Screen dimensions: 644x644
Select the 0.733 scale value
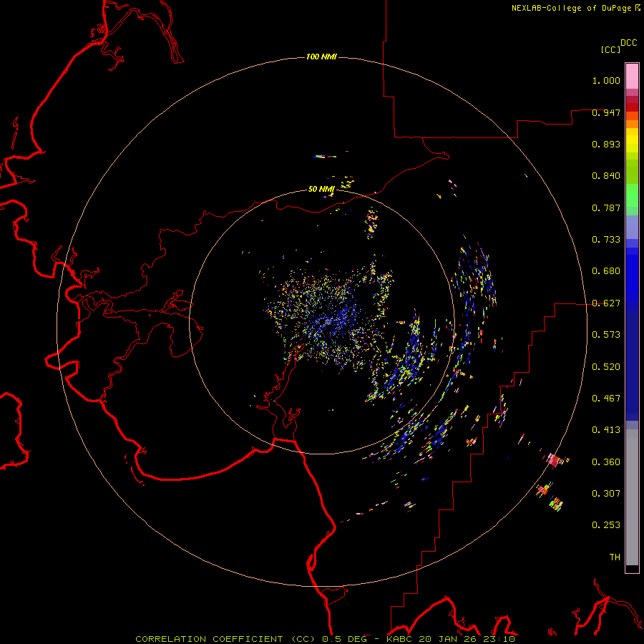click(x=606, y=240)
